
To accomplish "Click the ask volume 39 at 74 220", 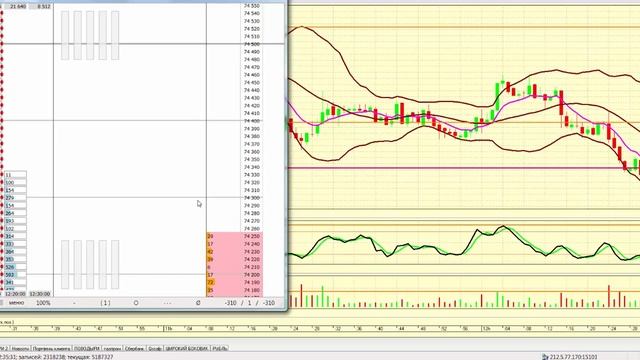I will 211,259.
